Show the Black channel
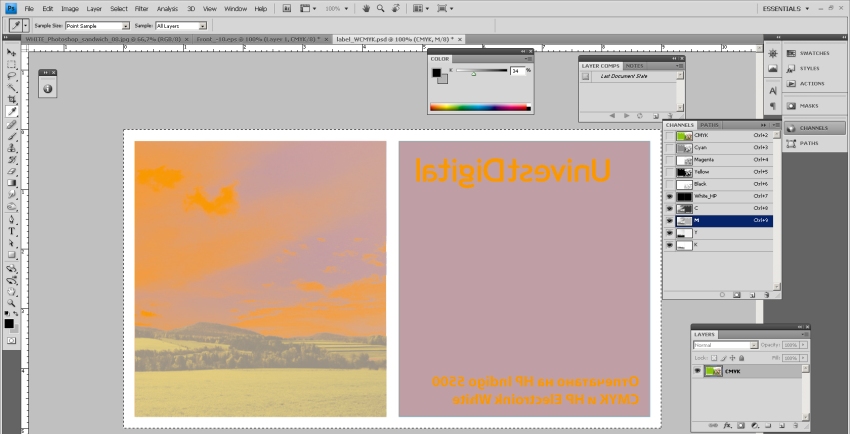Viewport: 850px width, 434px height. tap(669, 184)
